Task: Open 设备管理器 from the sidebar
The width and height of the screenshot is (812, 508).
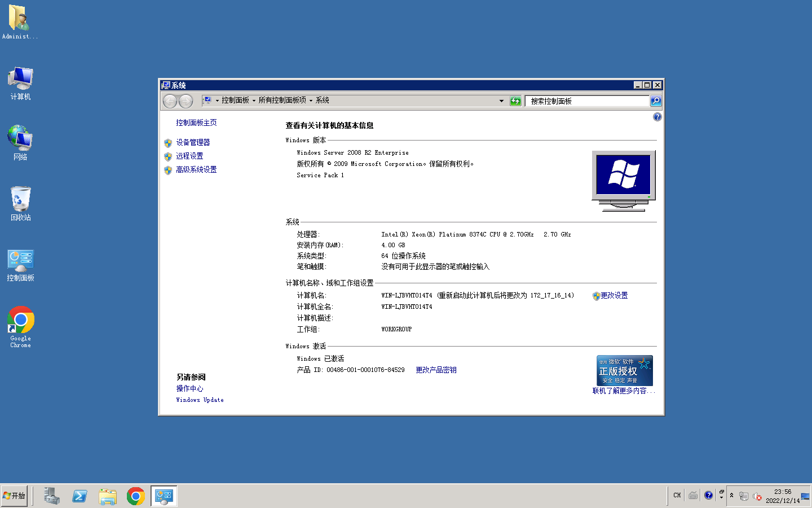Action: 193,142
